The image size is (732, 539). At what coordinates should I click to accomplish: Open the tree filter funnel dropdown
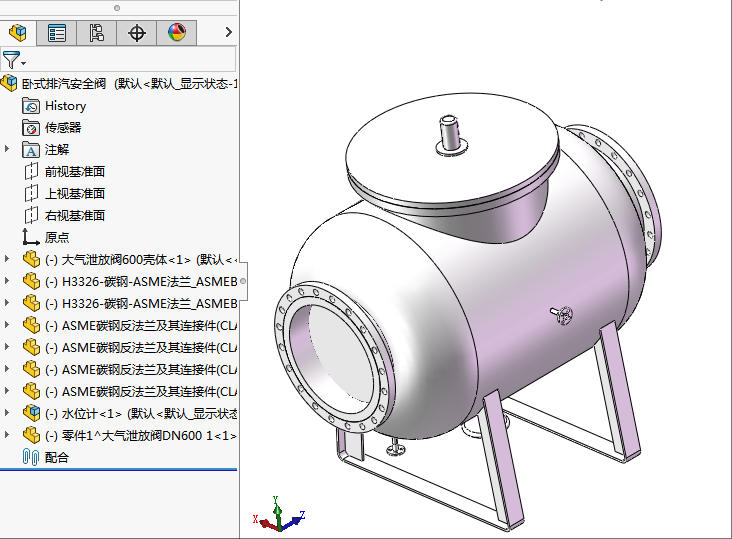pyautogui.click(x=14, y=60)
